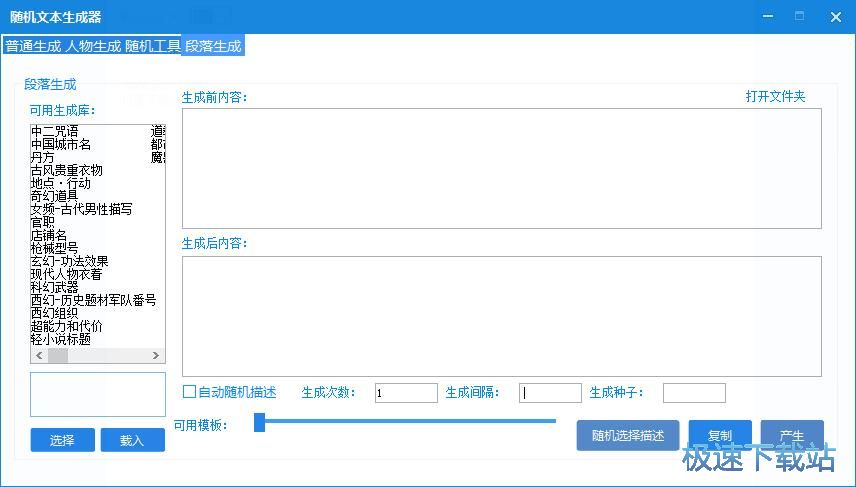Click inside the 生成前内容 text area
The height and width of the screenshot is (487, 856).
click(502, 168)
